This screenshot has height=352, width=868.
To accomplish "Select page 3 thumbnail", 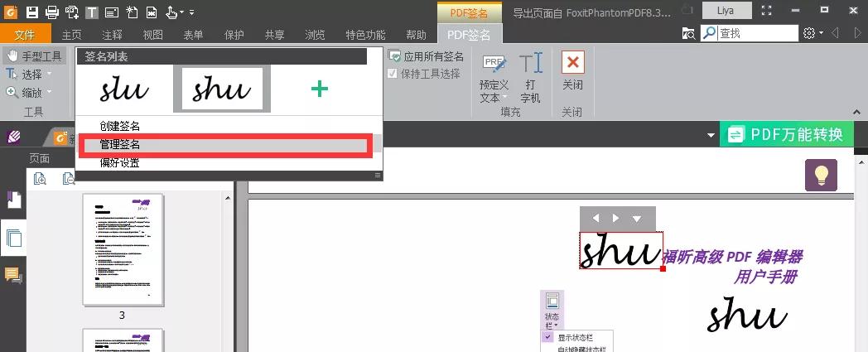I will point(123,249).
